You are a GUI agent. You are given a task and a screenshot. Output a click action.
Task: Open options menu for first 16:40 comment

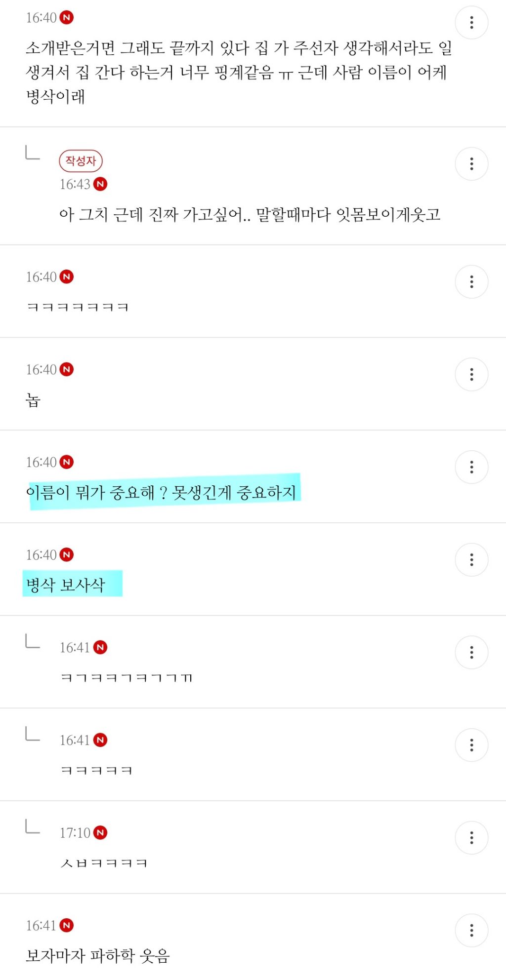point(471,22)
